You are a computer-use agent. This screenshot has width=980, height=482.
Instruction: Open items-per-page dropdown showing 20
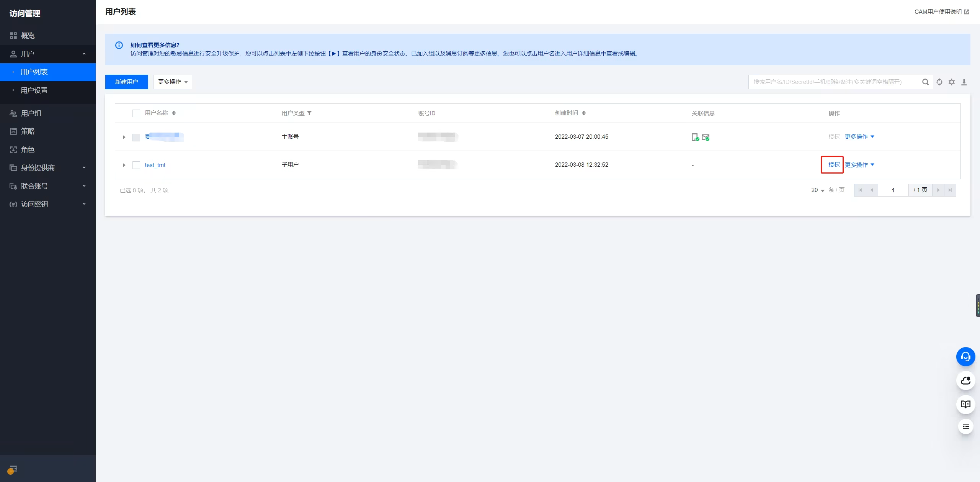(x=818, y=190)
